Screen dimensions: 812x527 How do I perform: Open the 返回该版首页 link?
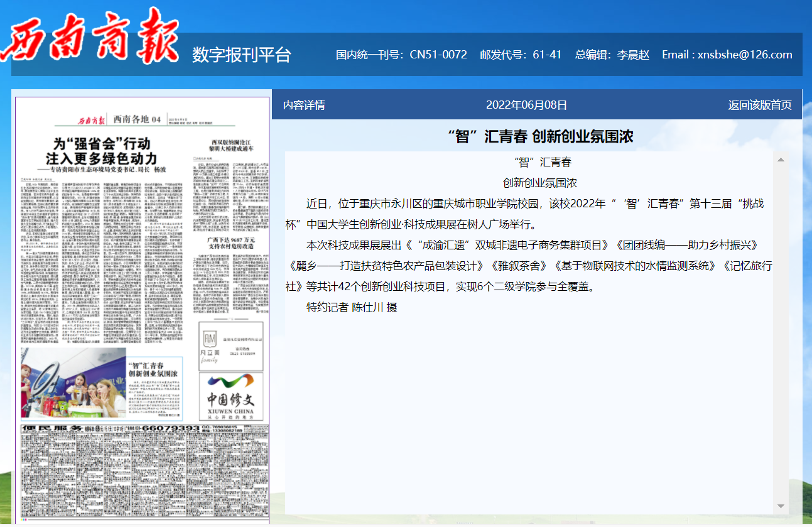[x=762, y=104]
